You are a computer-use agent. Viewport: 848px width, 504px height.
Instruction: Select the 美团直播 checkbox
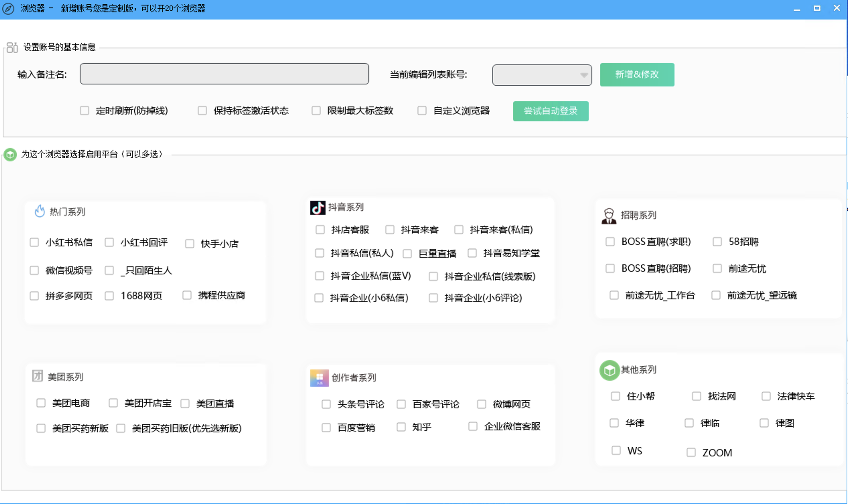click(x=185, y=404)
